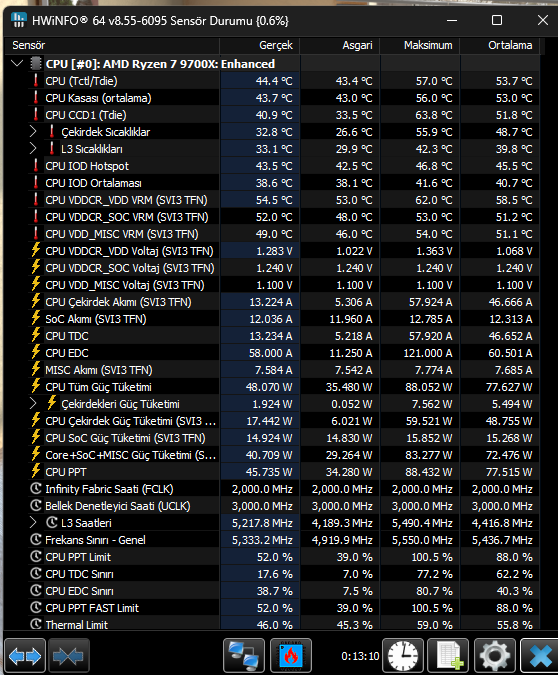Click the clock icon beside Thermal Limit

[36, 624]
